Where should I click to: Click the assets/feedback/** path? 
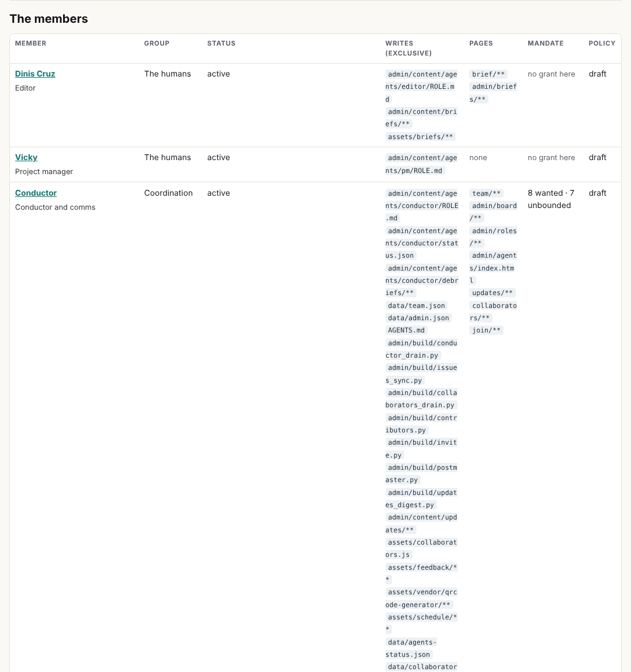tap(421, 573)
